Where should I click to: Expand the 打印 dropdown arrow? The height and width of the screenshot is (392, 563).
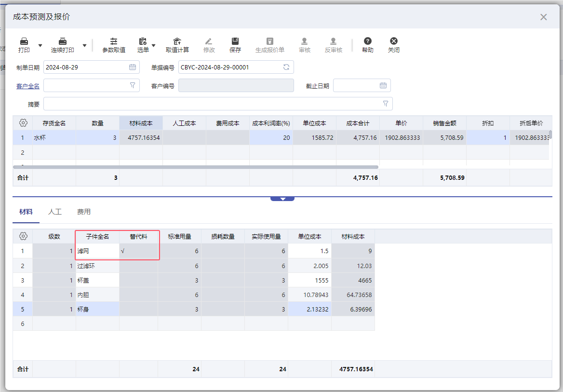point(40,45)
